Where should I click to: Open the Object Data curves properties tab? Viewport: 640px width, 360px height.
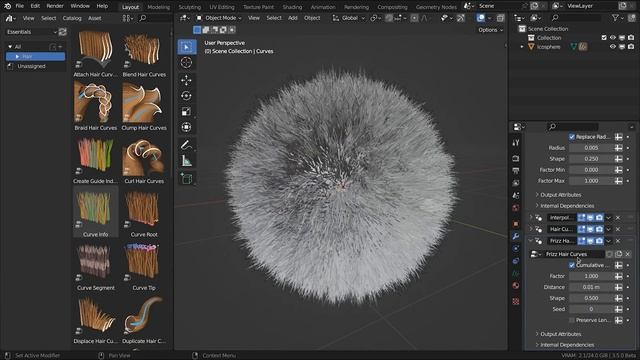click(x=516, y=273)
